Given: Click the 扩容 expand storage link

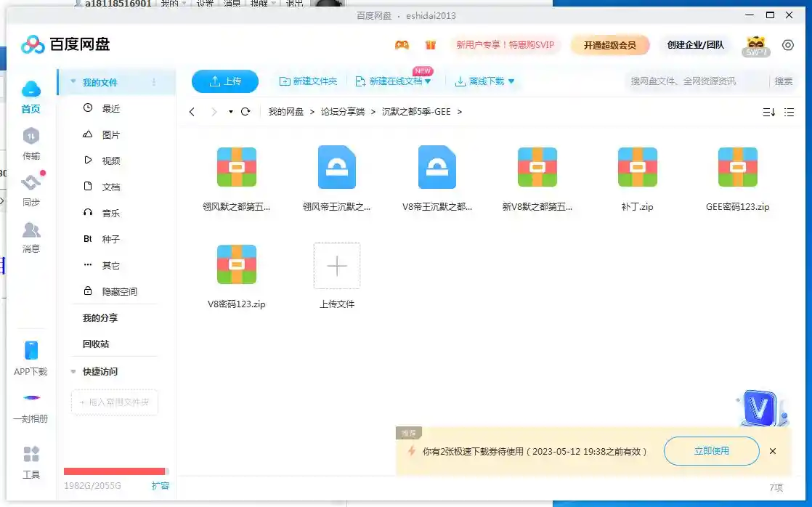Looking at the screenshot, I should point(160,486).
